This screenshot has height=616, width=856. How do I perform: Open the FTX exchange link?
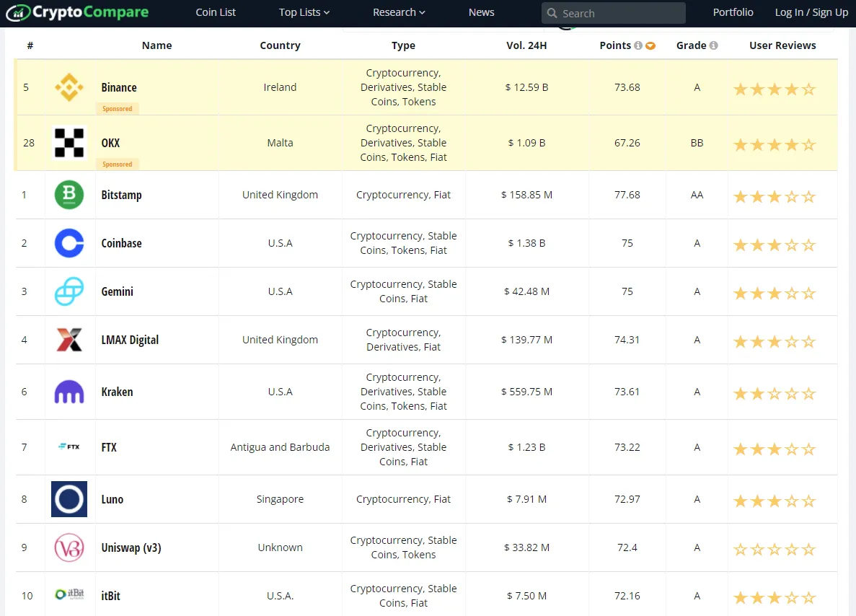point(109,447)
